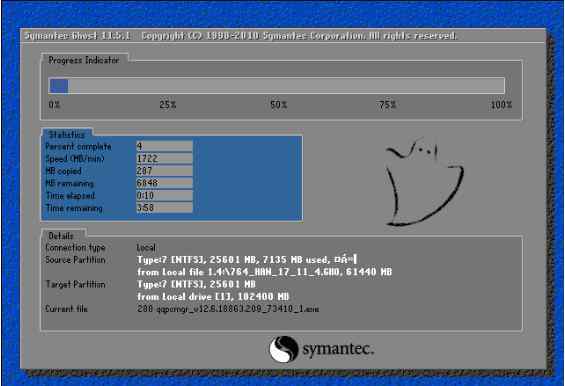Click the Time elapsed value field
The image size is (565, 386).
(x=164, y=195)
